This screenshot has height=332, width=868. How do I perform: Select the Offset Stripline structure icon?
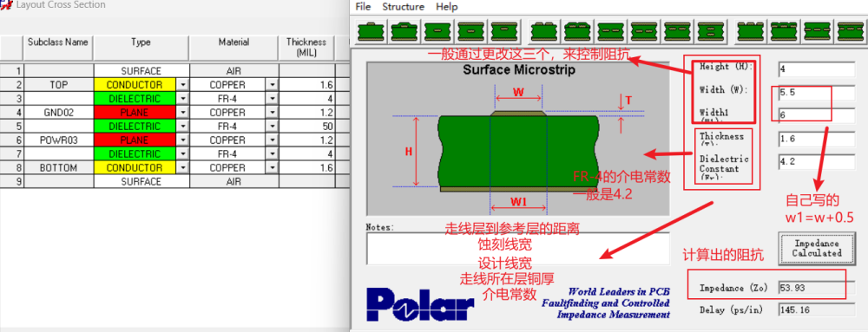pyautogui.click(x=504, y=32)
